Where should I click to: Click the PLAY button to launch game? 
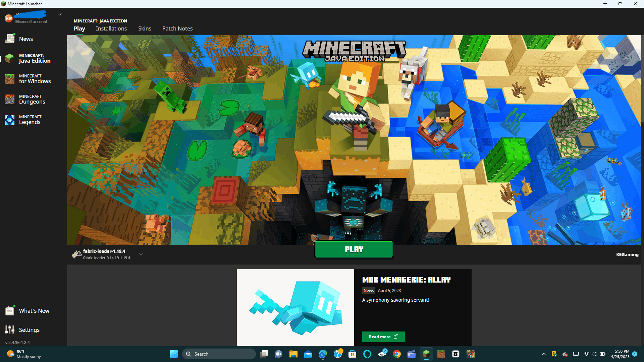tap(354, 249)
